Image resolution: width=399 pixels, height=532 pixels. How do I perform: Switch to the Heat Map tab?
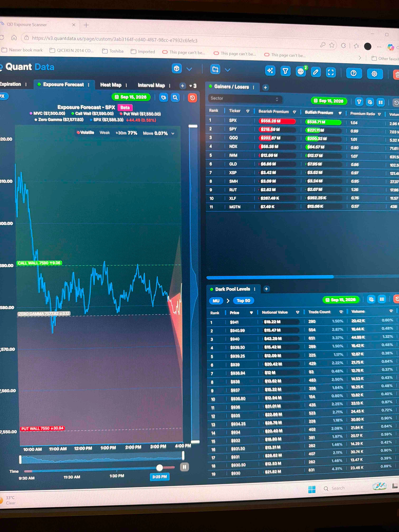(x=111, y=85)
